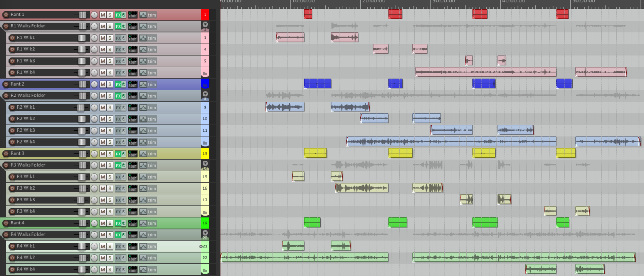Click the trim automation mode on Rant 1
Screen dimensions: 644x276
152,15
